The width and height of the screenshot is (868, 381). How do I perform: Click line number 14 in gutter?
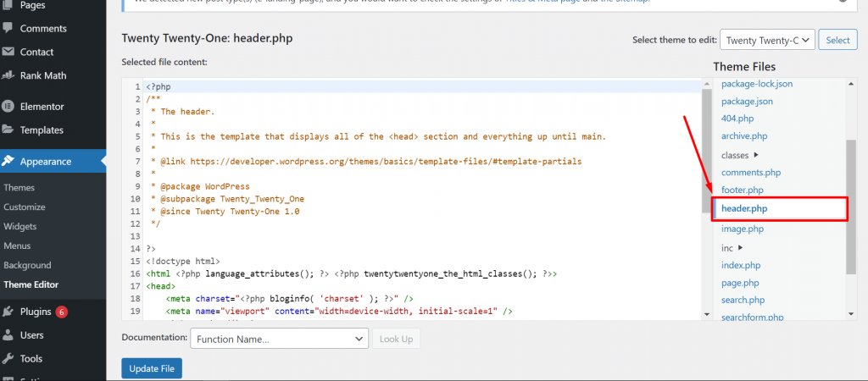(135, 249)
